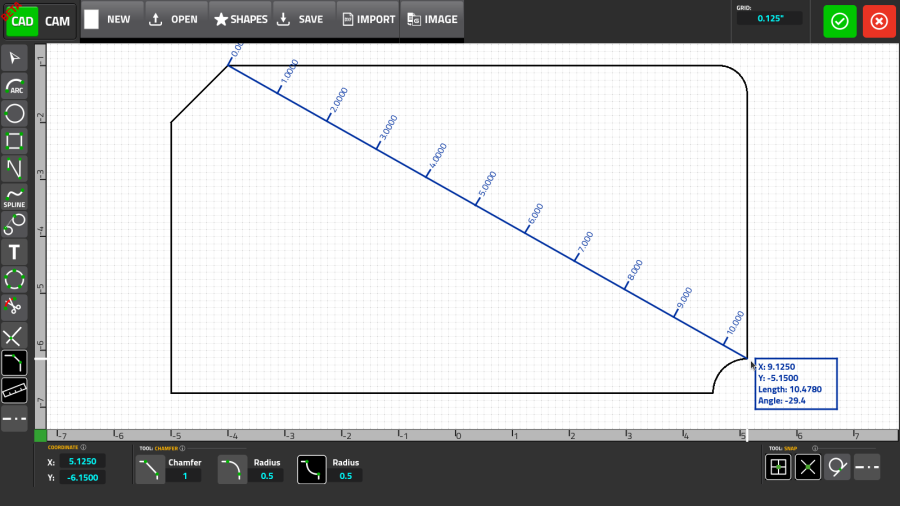Click the Tool: Chamfer info icon
Image resolution: width=900 pixels, height=506 pixels.
click(x=183, y=448)
